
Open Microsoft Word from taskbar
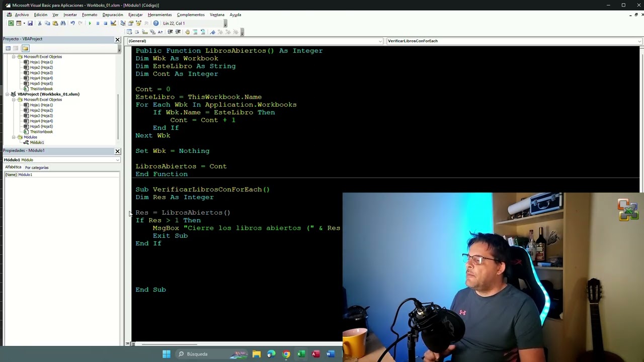(330, 354)
